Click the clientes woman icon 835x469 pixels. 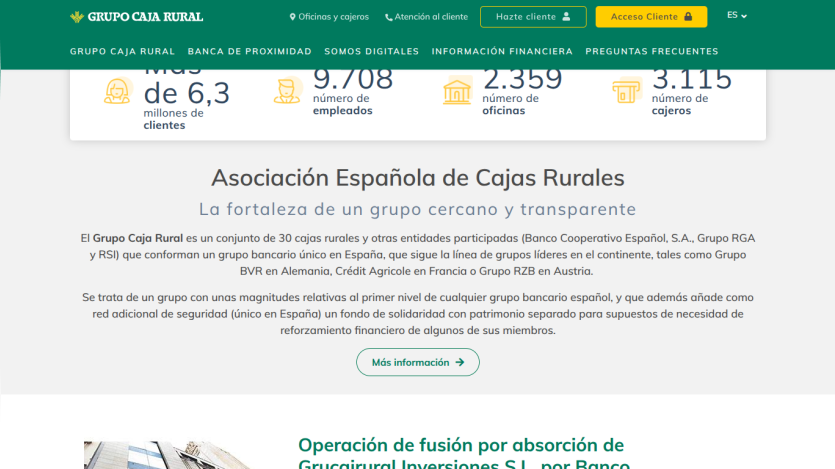click(118, 90)
